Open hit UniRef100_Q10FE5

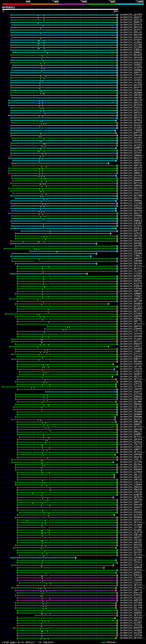(131, 15)
